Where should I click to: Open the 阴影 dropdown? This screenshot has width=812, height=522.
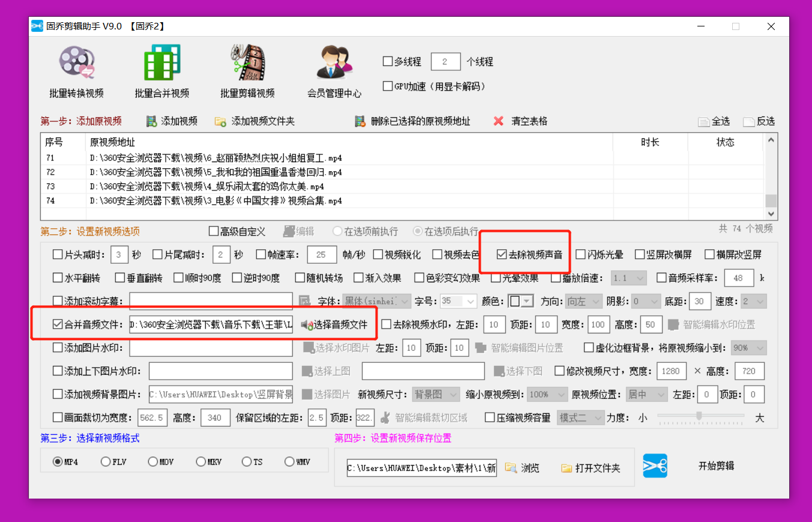645,301
